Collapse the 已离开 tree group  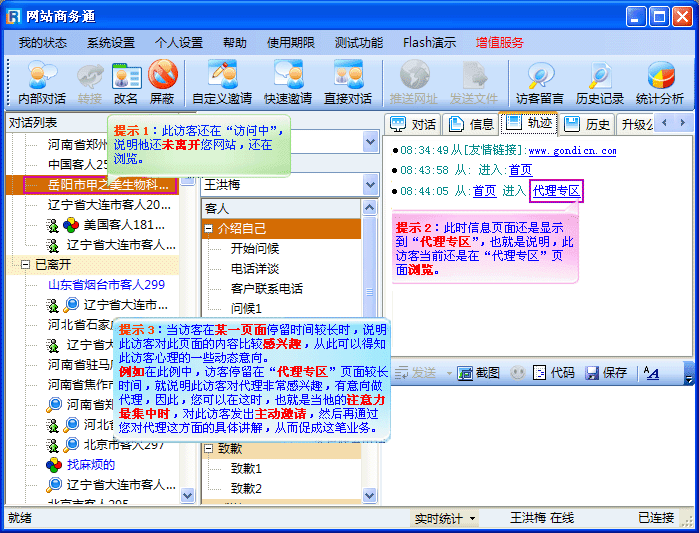(26, 264)
